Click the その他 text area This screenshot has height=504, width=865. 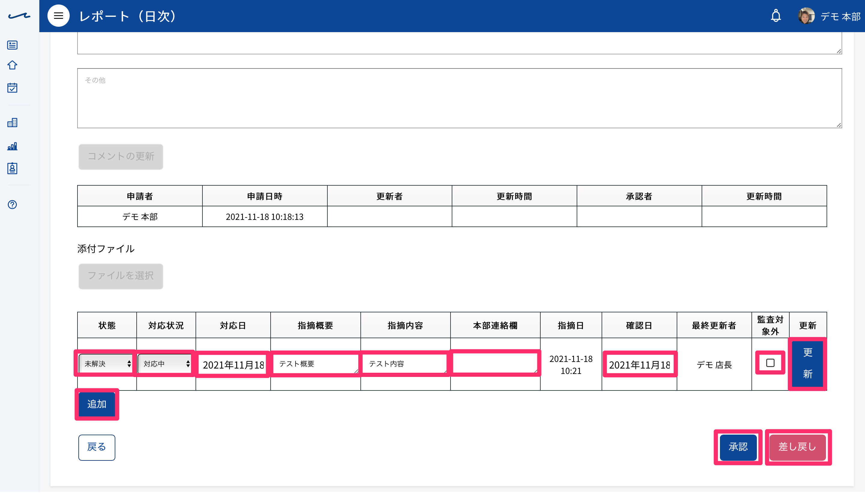(459, 98)
